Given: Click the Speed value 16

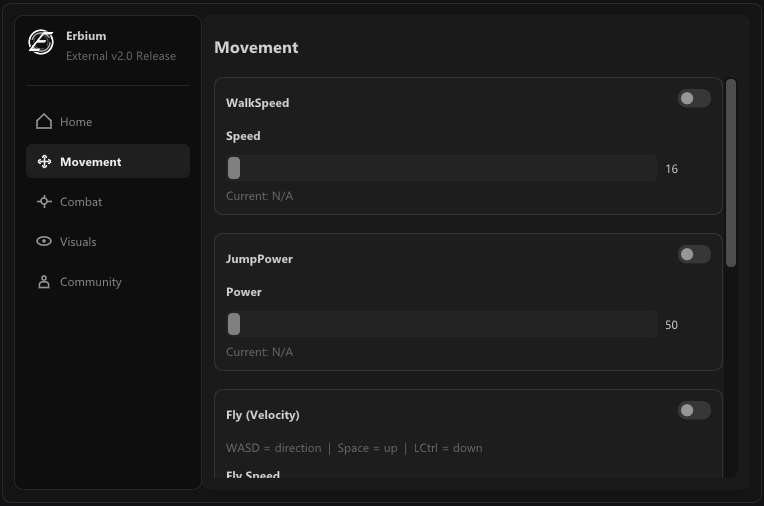Looking at the screenshot, I should (671, 169).
